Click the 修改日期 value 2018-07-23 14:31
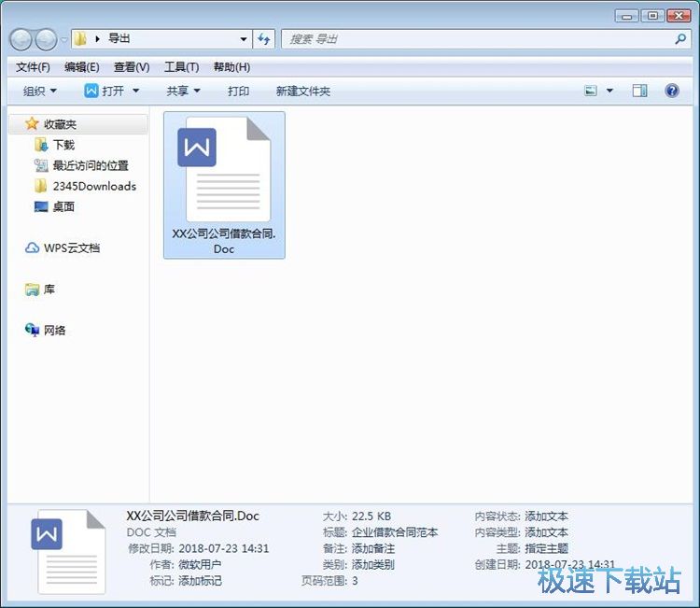This screenshot has height=608, width=700. (x=224, y=548)
